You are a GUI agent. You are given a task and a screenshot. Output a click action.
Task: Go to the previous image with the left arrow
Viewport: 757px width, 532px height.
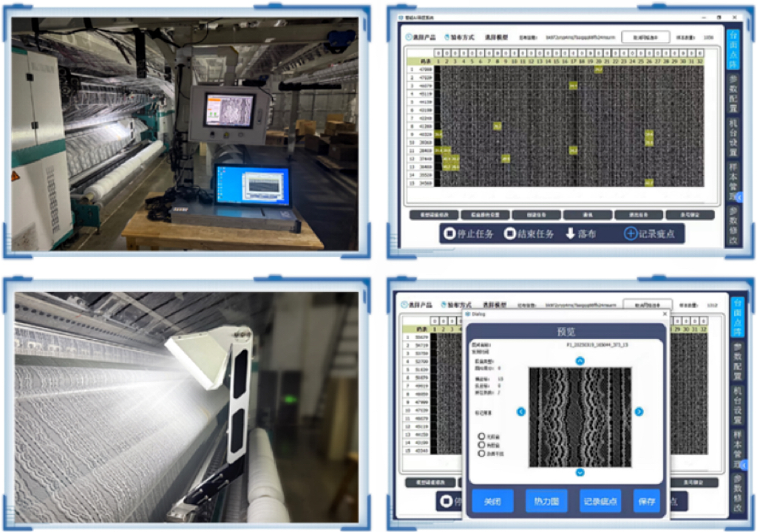point(521,412)
